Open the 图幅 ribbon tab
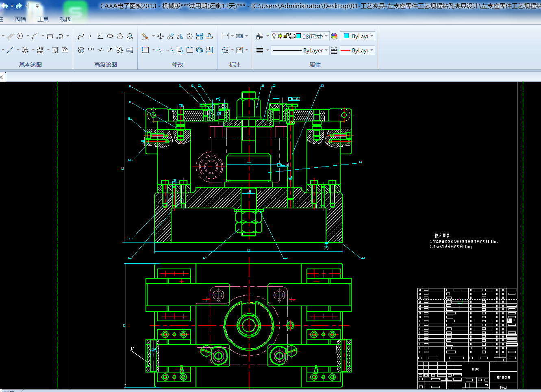 coord(20,19)
